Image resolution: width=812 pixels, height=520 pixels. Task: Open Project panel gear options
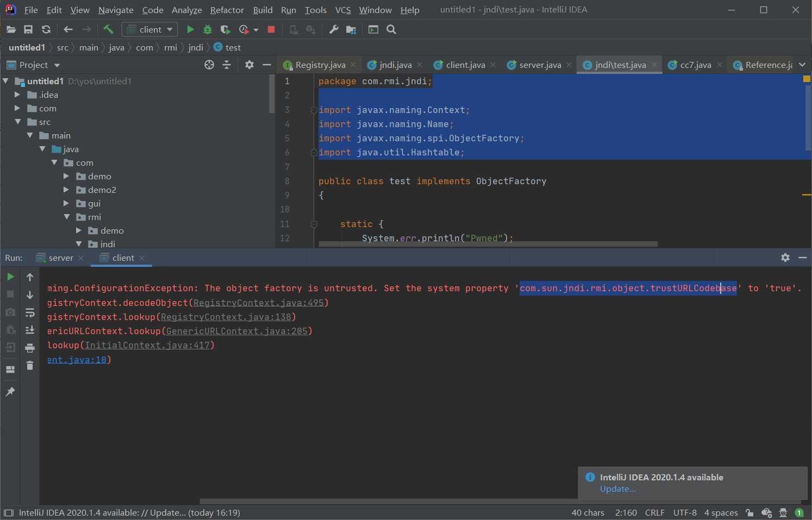tap(249, 65)
